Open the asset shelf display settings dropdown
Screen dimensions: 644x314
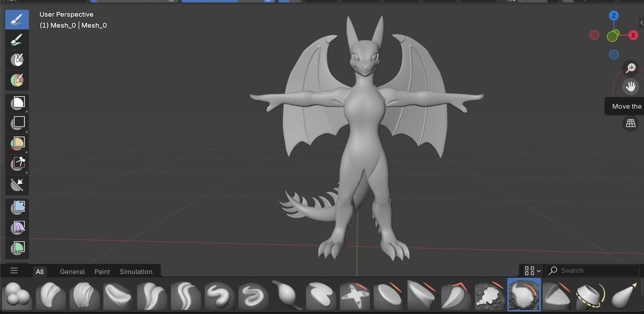(533, 271)
